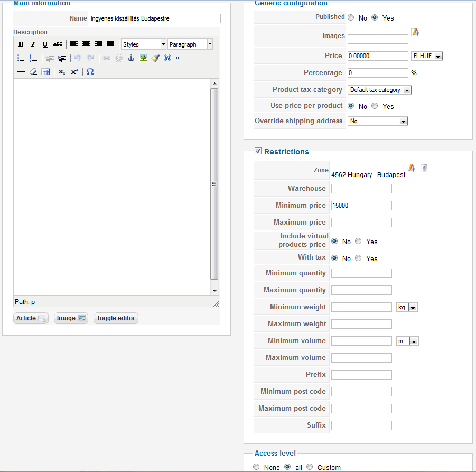Open the Styles dropdown
Image resolution: width=476 pixels, height=472 pixels.
(x=144, y=44)
